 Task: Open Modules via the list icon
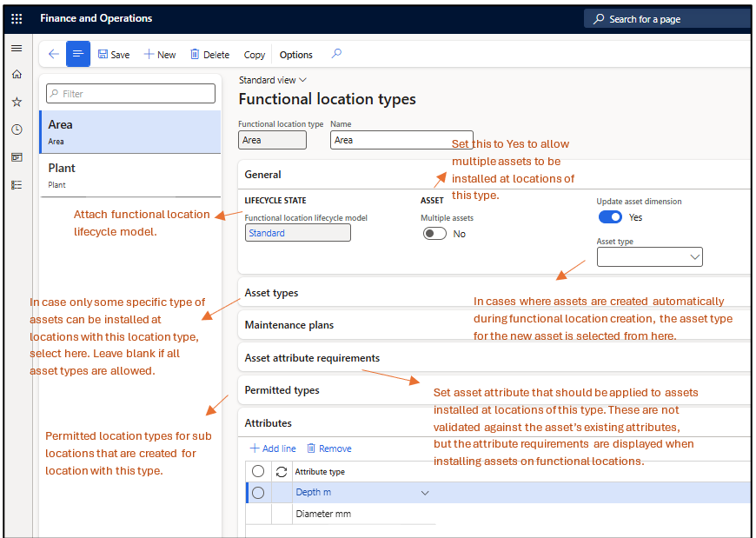point(16,184)
